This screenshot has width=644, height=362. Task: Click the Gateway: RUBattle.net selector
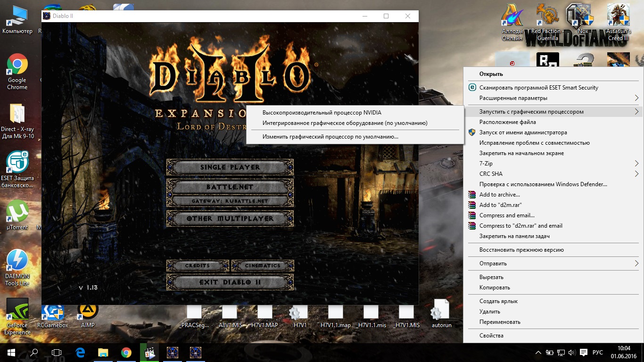tap(230, 201)
